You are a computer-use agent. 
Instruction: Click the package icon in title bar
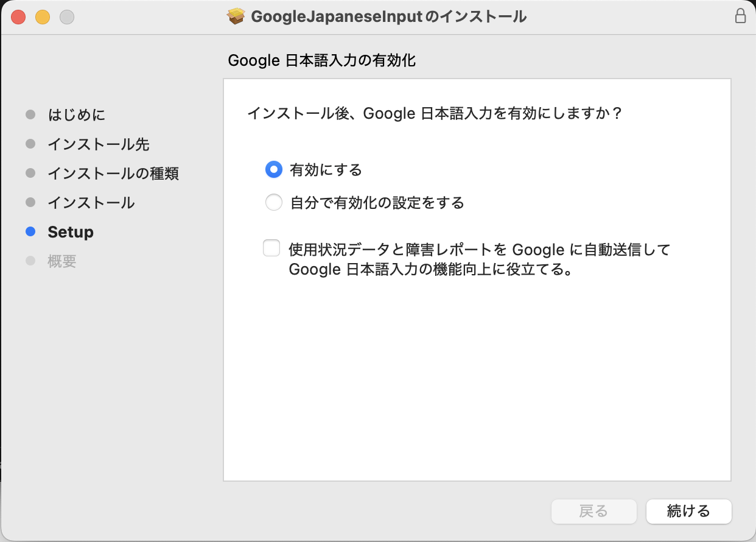click(236, 16)
